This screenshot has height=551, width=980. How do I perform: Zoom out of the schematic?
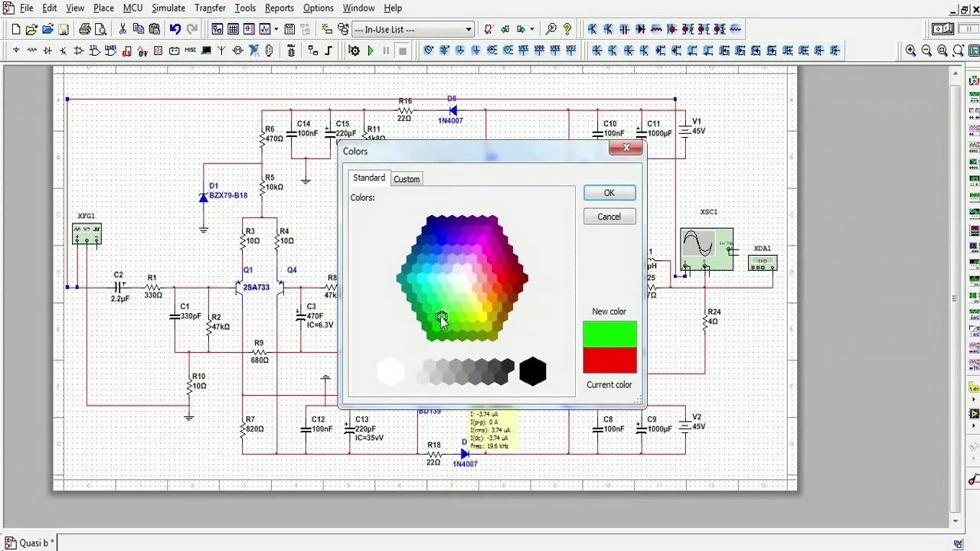(x=926, y=51)
